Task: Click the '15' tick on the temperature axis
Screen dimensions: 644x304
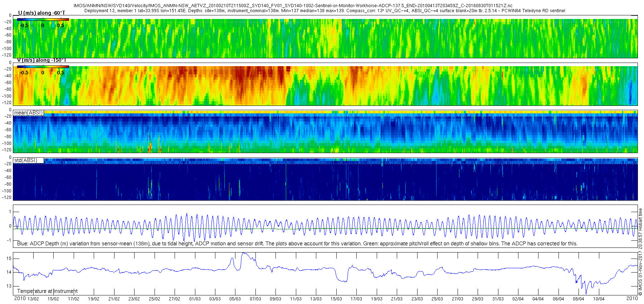Action: coord(9,259)
